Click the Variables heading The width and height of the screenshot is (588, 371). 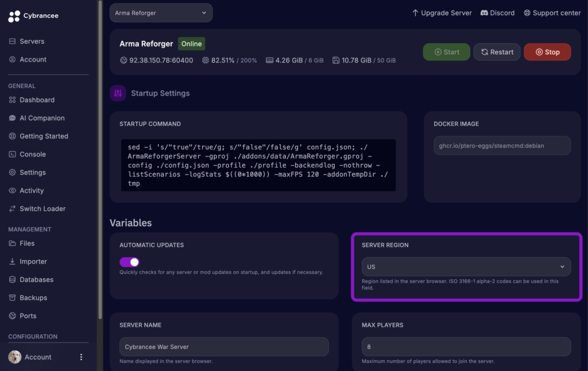click(130, 223)
